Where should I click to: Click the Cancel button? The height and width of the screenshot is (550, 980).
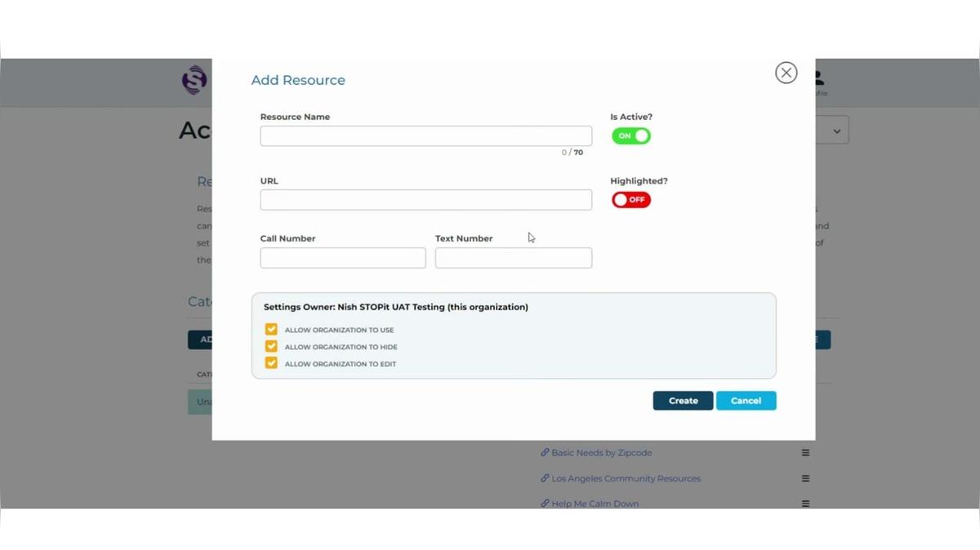click(746, 401)
